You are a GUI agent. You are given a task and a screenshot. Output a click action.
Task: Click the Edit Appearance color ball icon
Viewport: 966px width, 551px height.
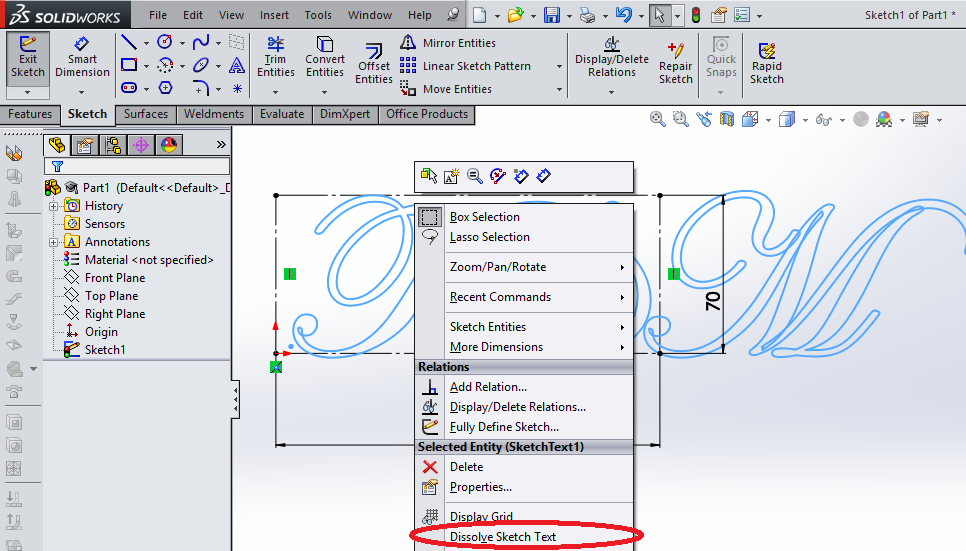click(883, 119)
